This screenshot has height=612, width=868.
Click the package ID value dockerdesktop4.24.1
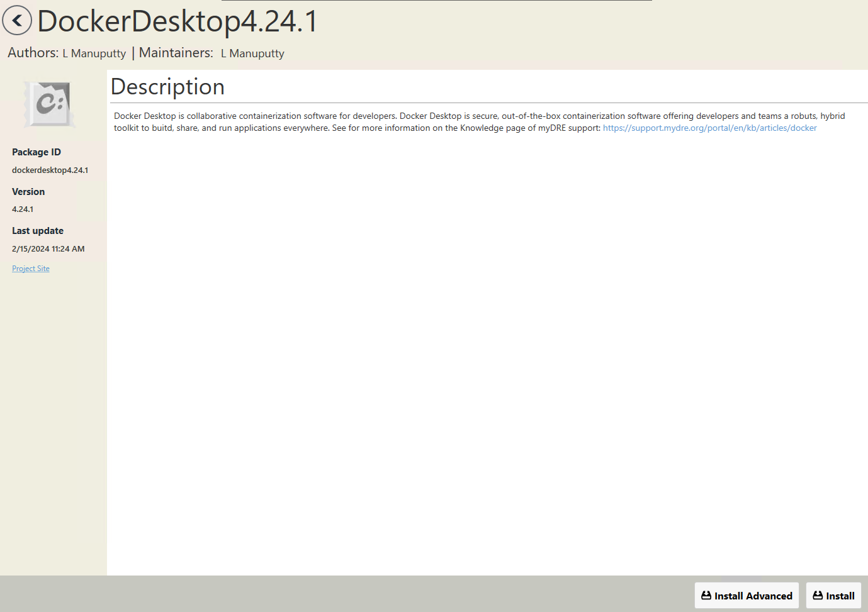[50, 170]
